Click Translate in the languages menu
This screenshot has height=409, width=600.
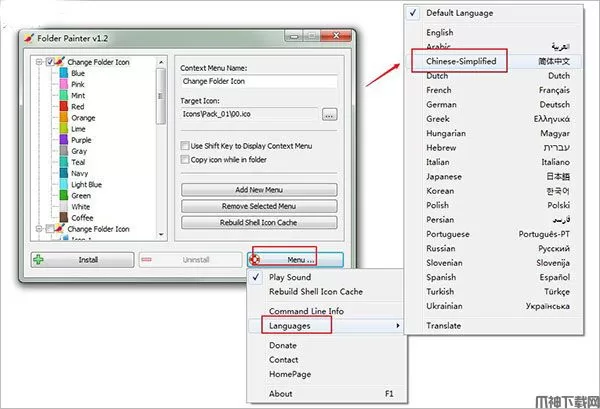(494, 326)
